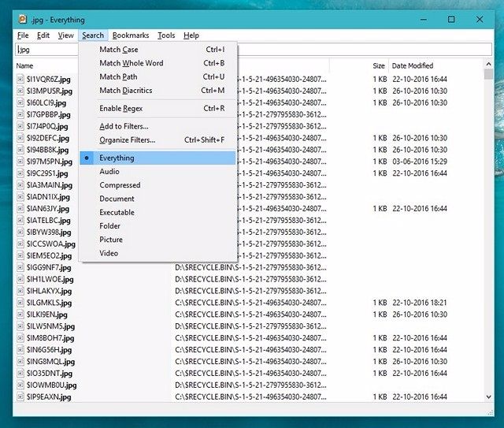
Task: Open the Help menu
Action: tap(191, 35)
